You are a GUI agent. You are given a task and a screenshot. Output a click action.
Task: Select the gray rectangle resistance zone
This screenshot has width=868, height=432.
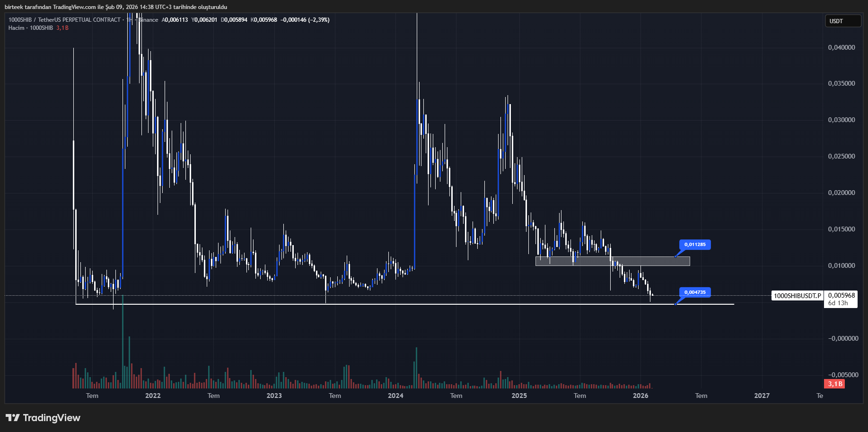click(x=612, y=261)
